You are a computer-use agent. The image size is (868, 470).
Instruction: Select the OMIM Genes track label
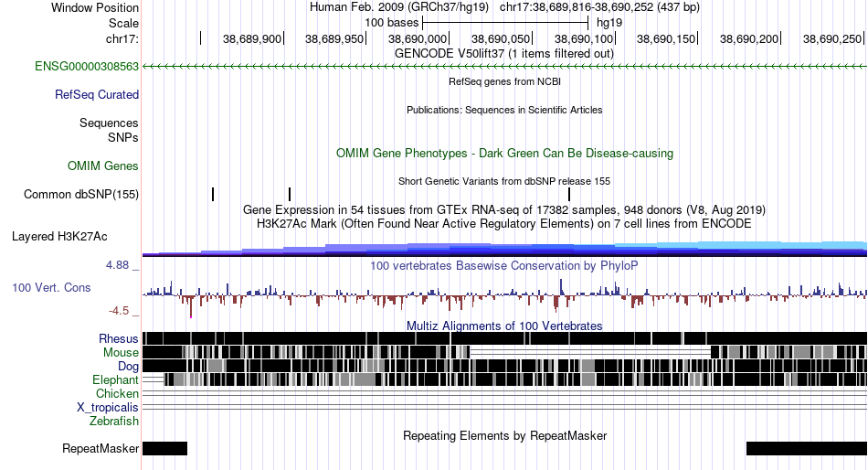click(x=103, y=166)
